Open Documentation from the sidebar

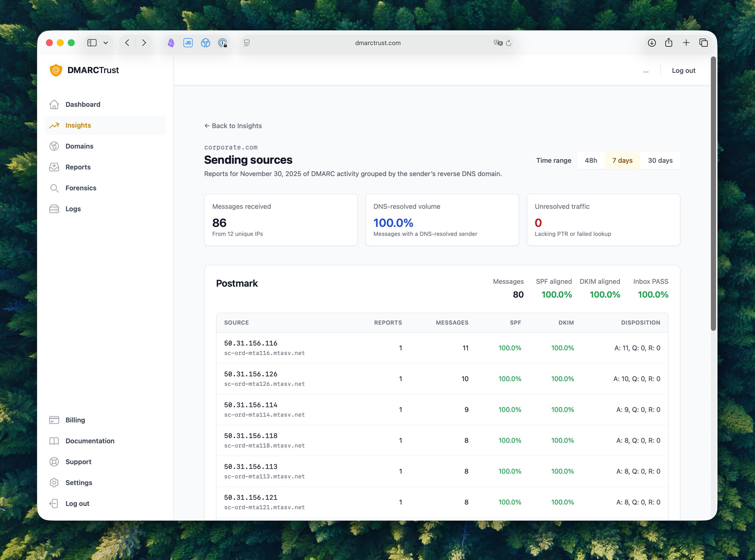coord(90,441)
